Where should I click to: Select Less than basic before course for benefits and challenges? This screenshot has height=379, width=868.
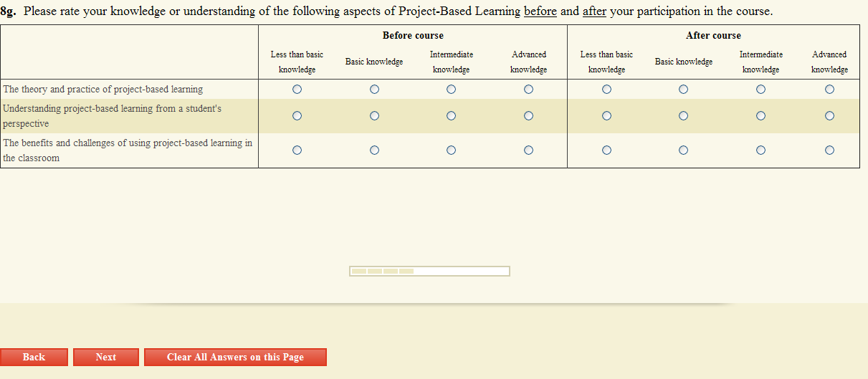coord(297,150)
